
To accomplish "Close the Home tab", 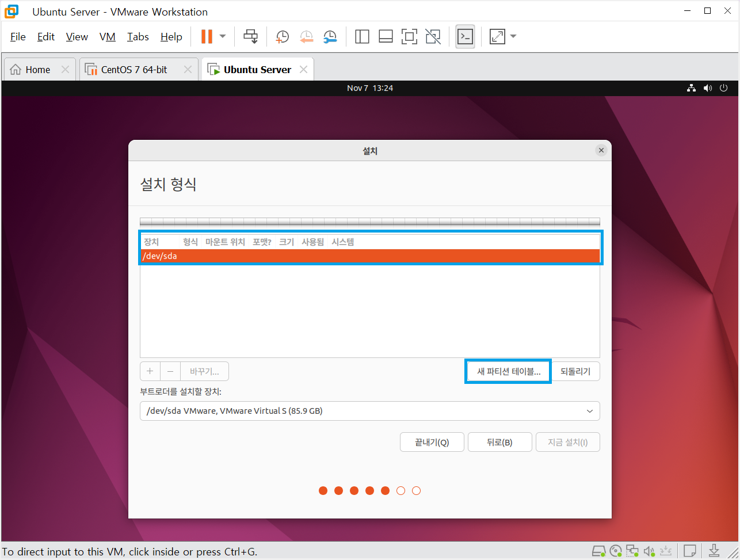I will click(x=65, y=70).
